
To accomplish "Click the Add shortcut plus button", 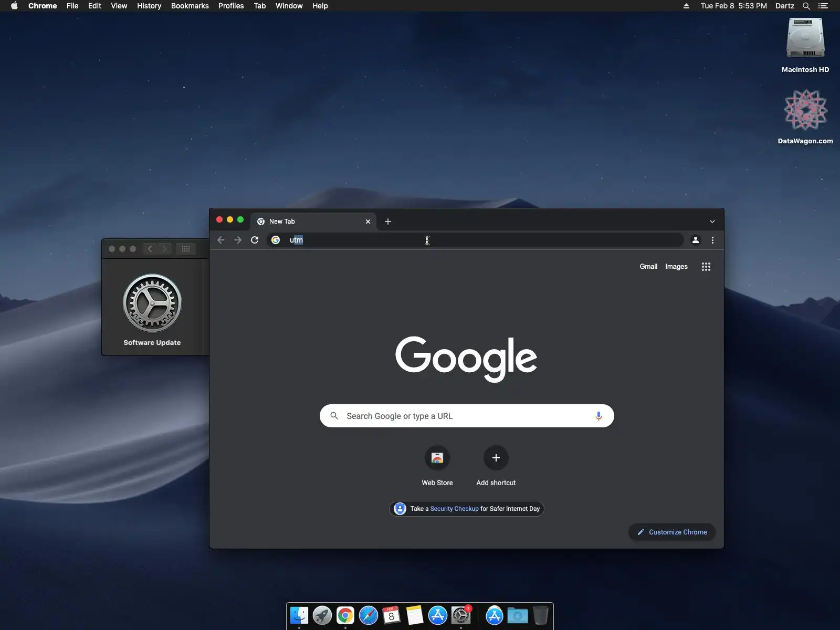I will (496, 458).
